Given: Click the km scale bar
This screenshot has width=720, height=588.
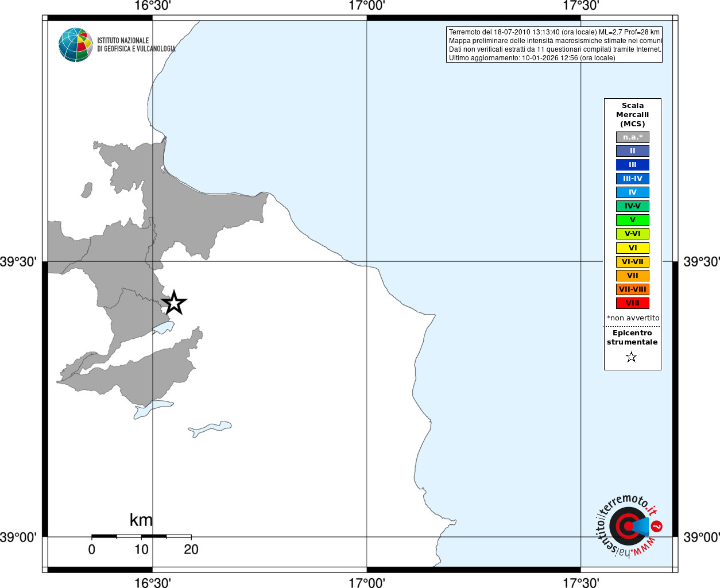Looking at the screenshot, I should click(x=141, y=536).
